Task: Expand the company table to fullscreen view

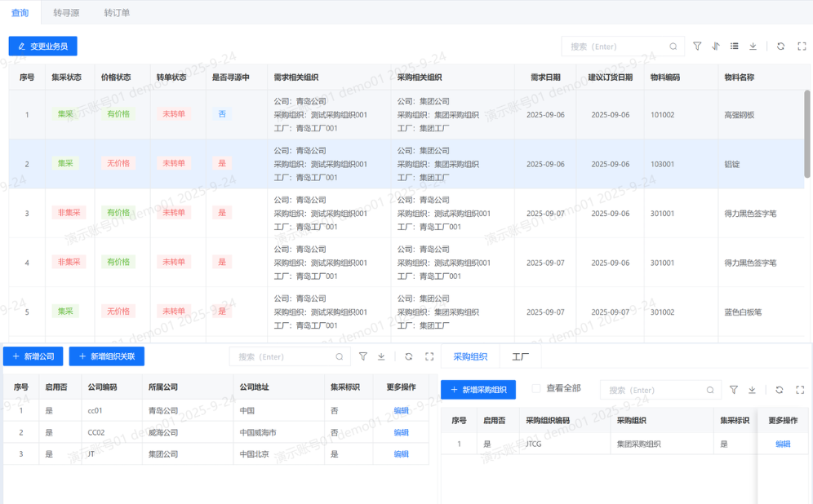Action: (x=428, y=356)
